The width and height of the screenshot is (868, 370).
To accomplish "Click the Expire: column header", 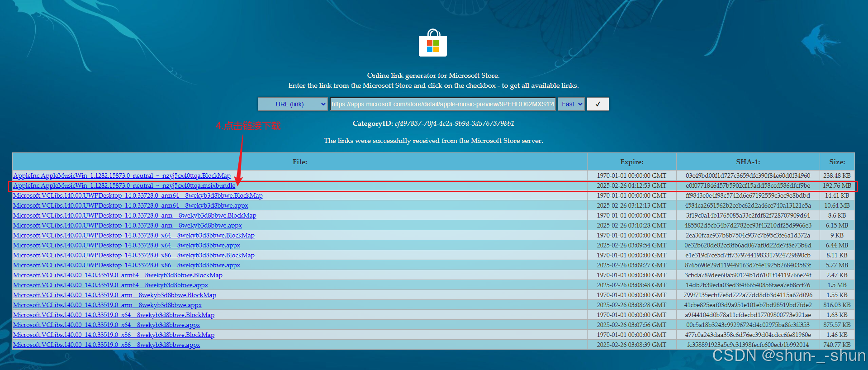I will tap(631, 162).
